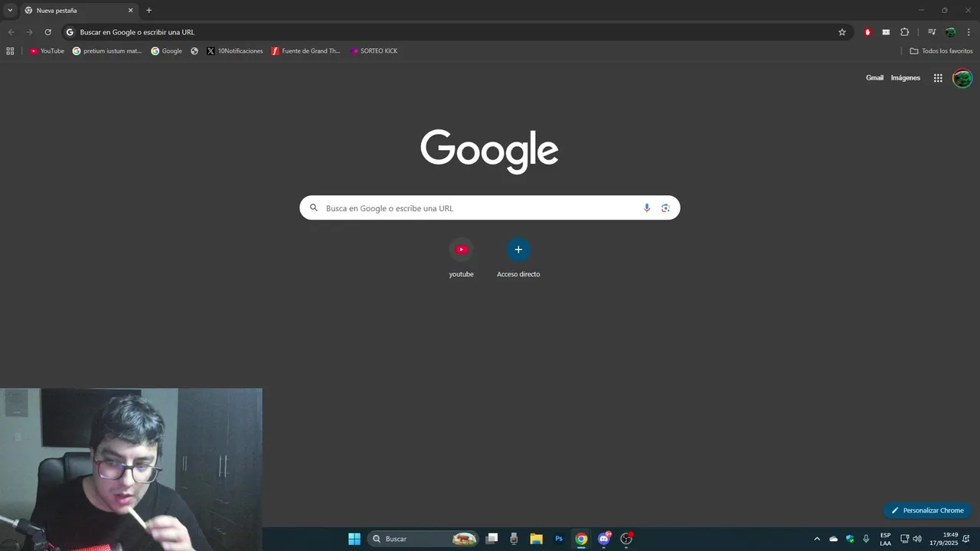Open File Explorer from taskbar
This screenshot has width=980, height=551.
[x=537, y=539]
